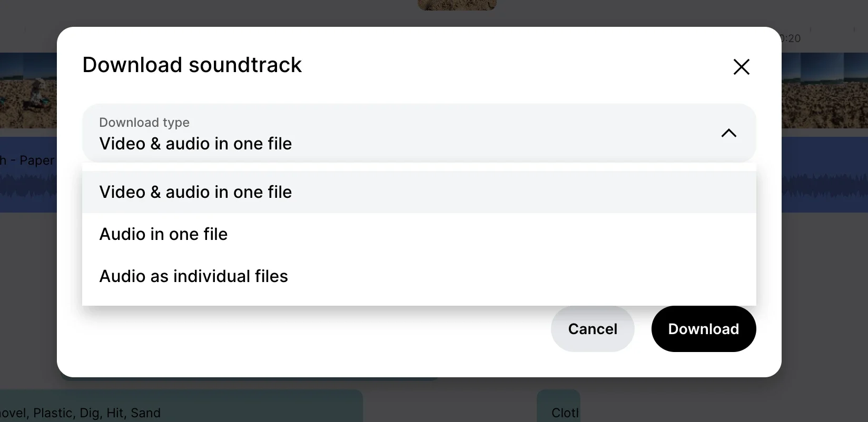Pick 'Audio as individual files' option
The height and width of the screenshot is (422, 868).
pos(419,276)
